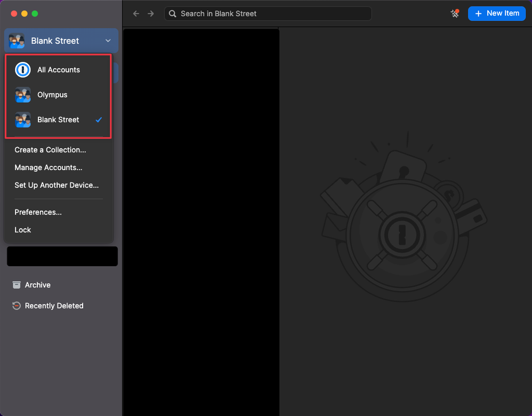Click the Archive box icon
The width and height of the screenshot is (532, 416).
click(17, 285)
